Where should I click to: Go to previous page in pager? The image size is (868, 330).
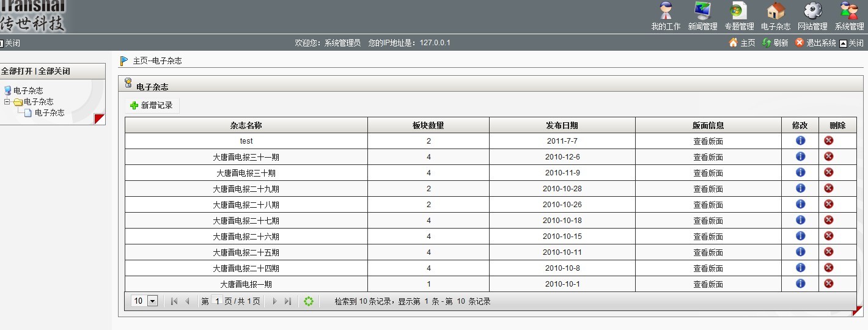[187, 301]
